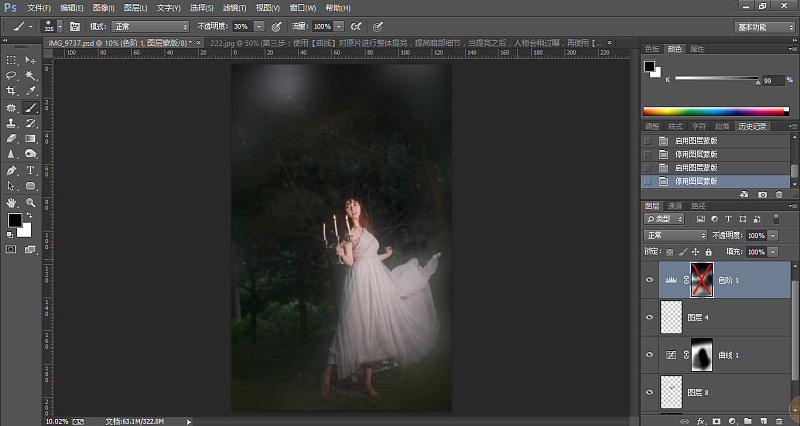Image resolution: width=800 pixels, height=426 pixels.
Task: Open 不透明度 30% slider dropdown arrow
Action: pos(259,27)
